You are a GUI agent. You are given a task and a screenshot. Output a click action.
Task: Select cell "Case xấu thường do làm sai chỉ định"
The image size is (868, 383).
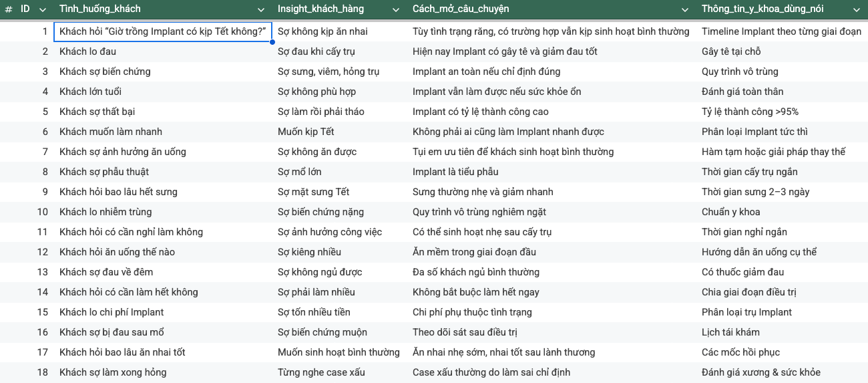pyautogui.click(x=552, y=372)
